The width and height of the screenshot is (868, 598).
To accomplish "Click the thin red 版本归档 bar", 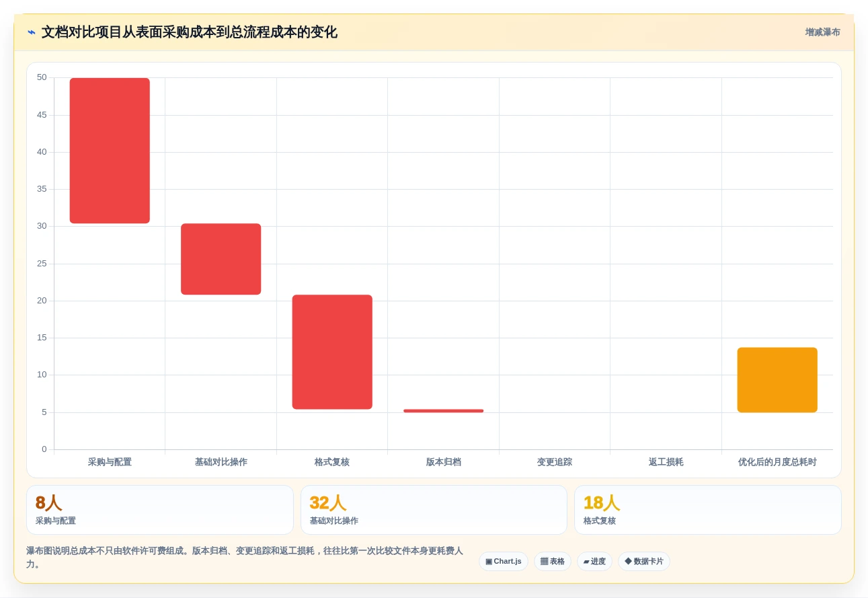I will (443, 410).
